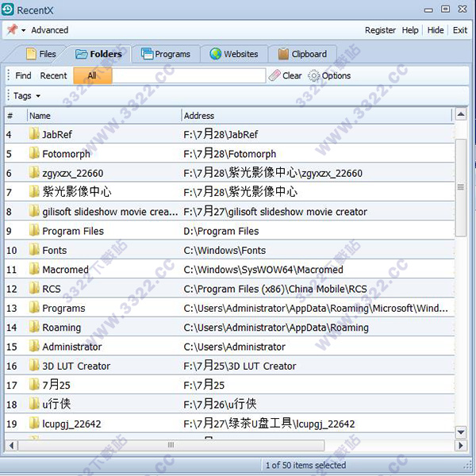Open the dropdown arrow beside the pin
Image resolution: width=476 pixels, height=476 pixels.
[x=23, y=30]
